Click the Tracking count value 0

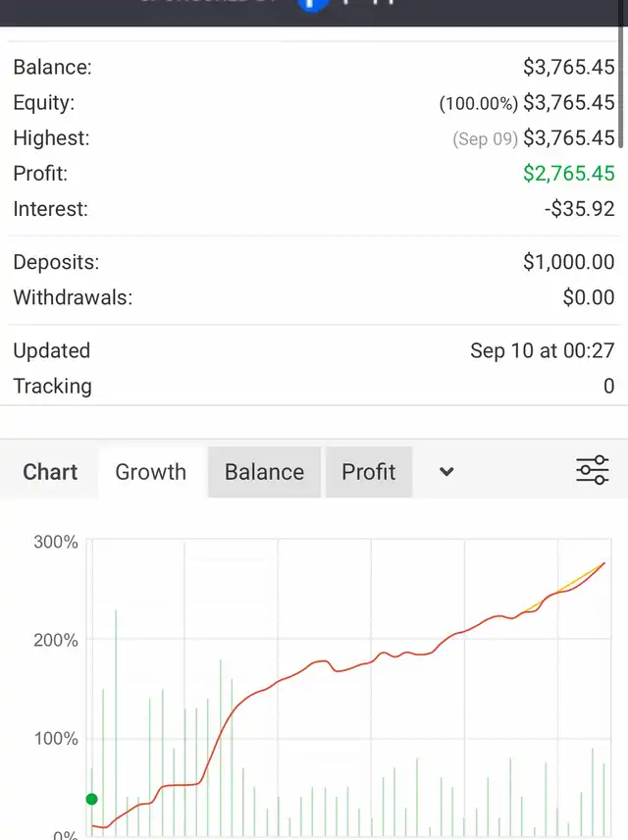tap(608, 387)
